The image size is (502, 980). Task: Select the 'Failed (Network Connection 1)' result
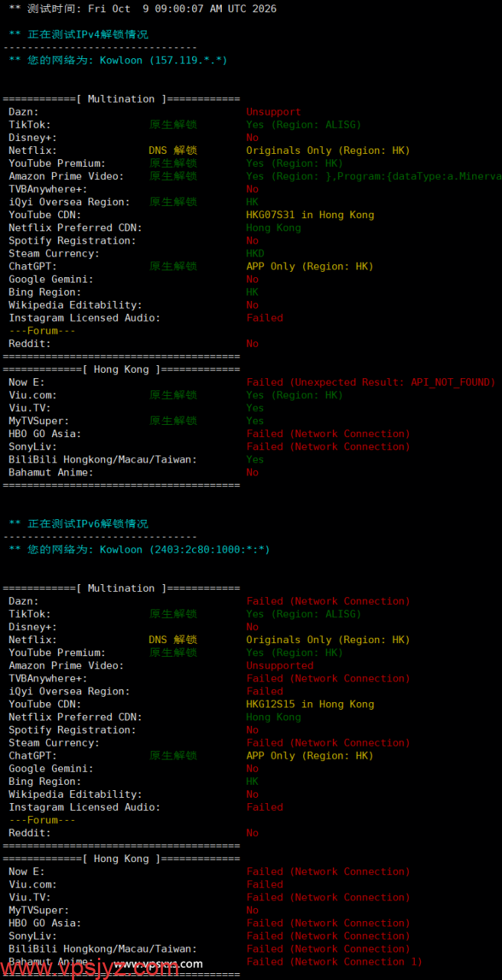[x=334, y=962]
